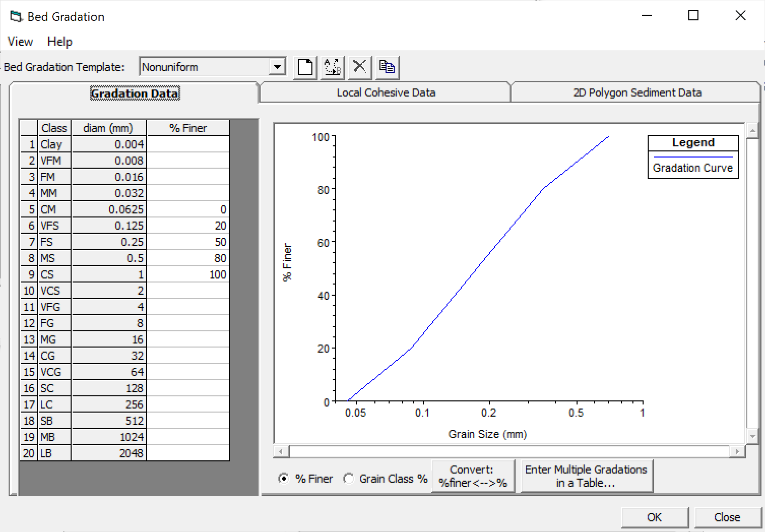This screenshot has width=765, height=532.
Task: Maximize the Bed Gradation window
Action: pos(693,15)
